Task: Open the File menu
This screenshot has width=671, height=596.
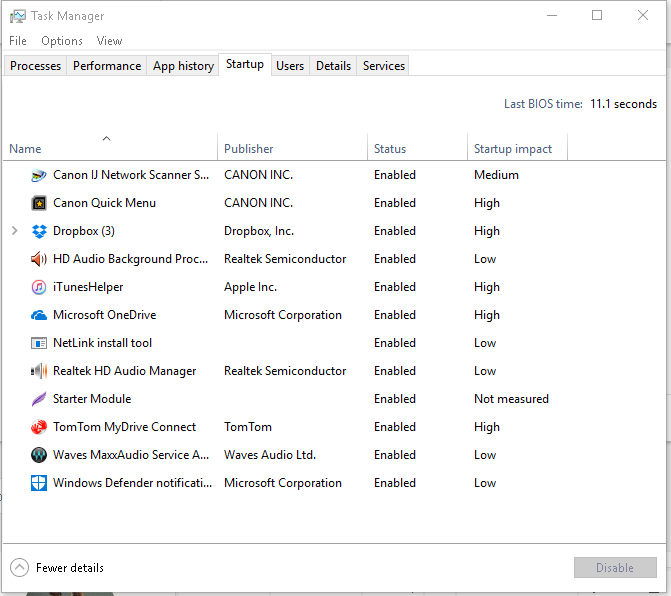Action: (x=18, y=41)
